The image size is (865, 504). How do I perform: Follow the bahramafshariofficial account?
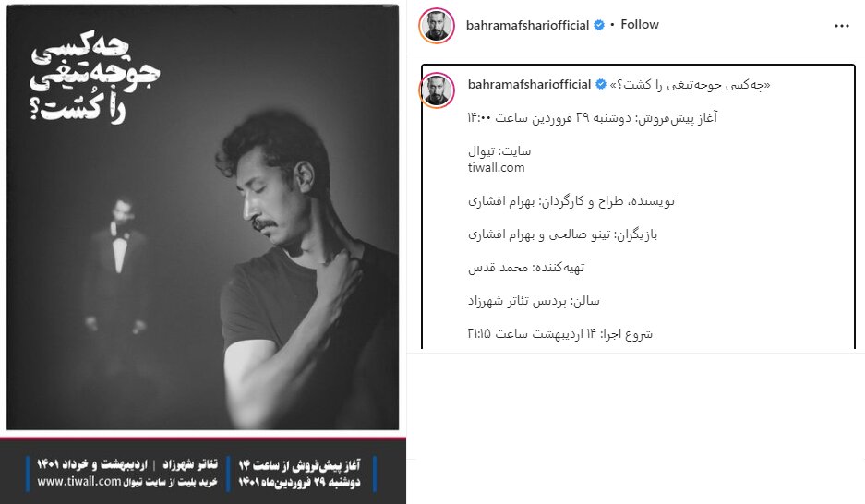coord(640,25)
